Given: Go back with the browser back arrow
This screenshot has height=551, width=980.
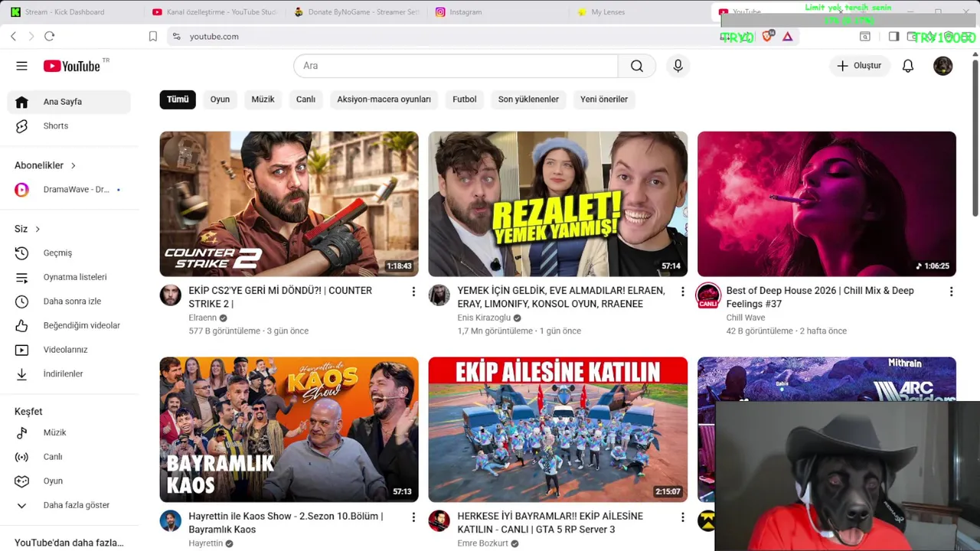Looking at the screenshot, I should tap(13, 36).
